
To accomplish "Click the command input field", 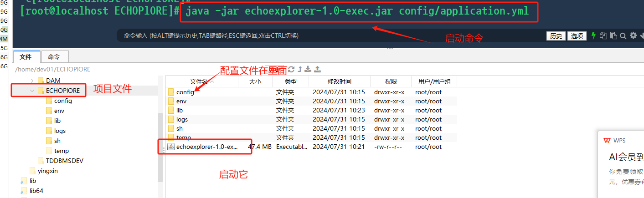I will click(330, 36).
